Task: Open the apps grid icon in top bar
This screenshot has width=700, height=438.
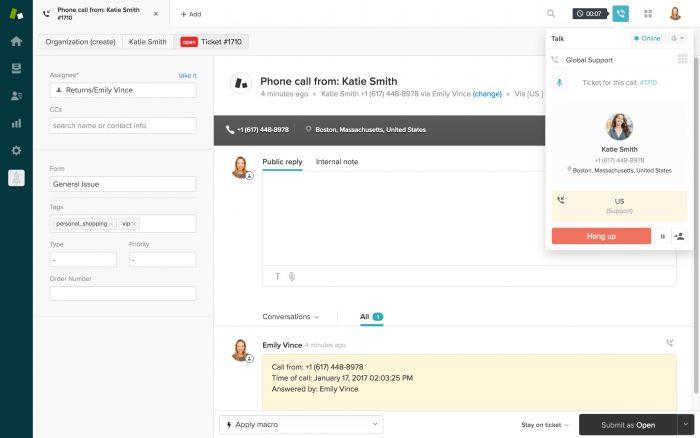Action: point(648,14)
